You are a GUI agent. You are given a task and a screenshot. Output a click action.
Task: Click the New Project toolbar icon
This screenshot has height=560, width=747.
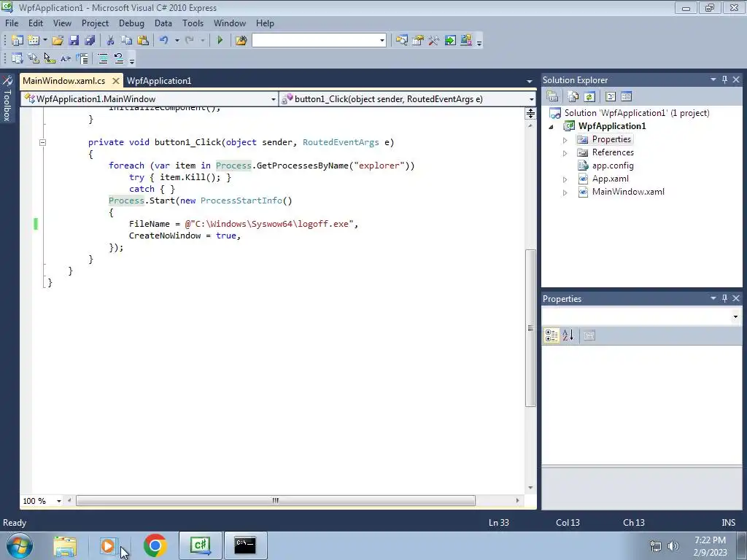pyautogui.click(x=18, y=41)
